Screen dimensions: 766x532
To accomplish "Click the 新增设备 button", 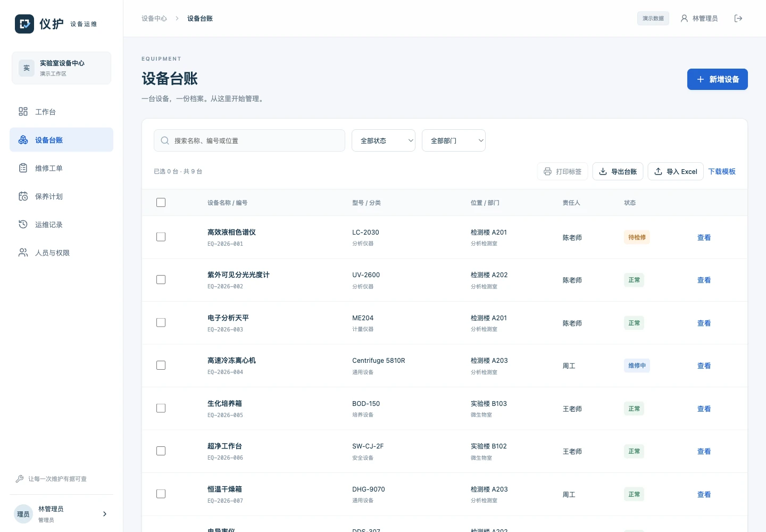I will pyautogui.click(x=718, y=79).
